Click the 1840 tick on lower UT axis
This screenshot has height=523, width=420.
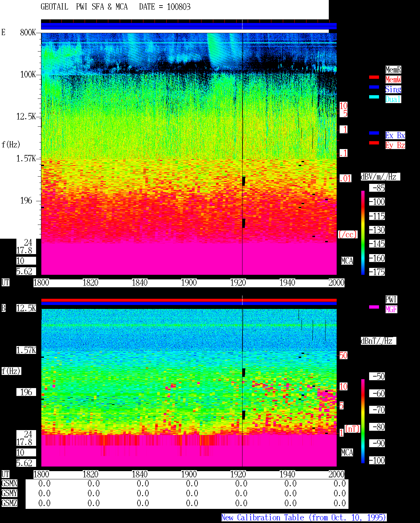pos(140,474)
